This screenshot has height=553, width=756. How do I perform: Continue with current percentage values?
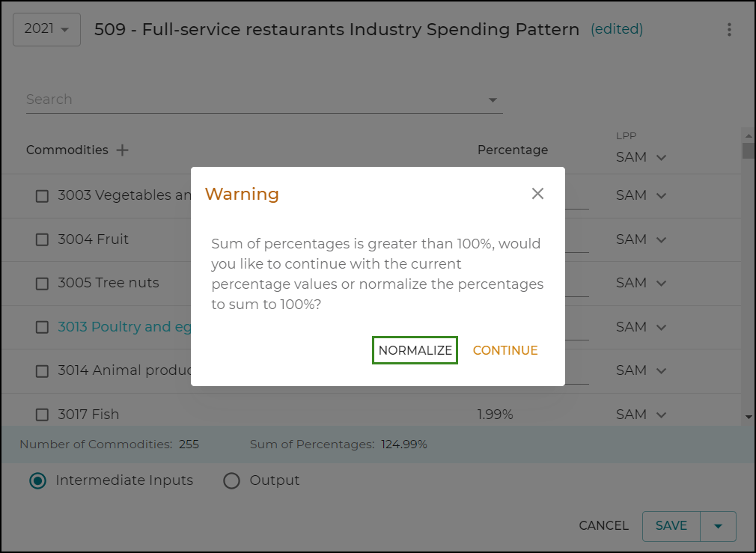[x=505, y=349]
